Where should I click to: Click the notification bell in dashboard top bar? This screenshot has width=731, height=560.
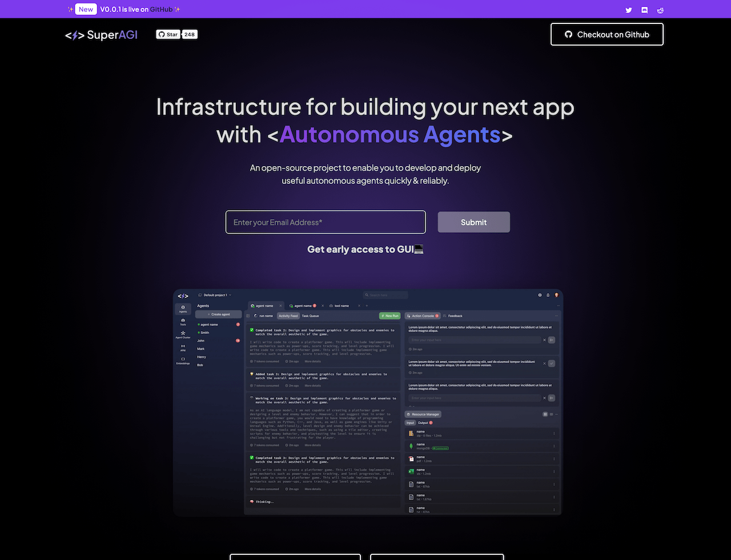(x=548, y=295)
